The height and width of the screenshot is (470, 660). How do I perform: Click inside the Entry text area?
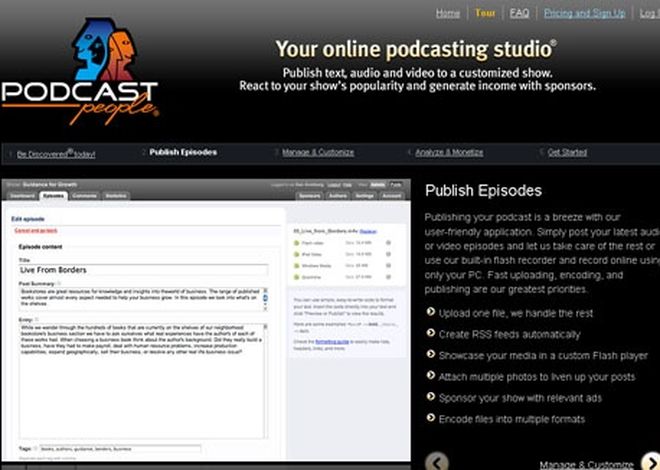click(x=143, y=381)
